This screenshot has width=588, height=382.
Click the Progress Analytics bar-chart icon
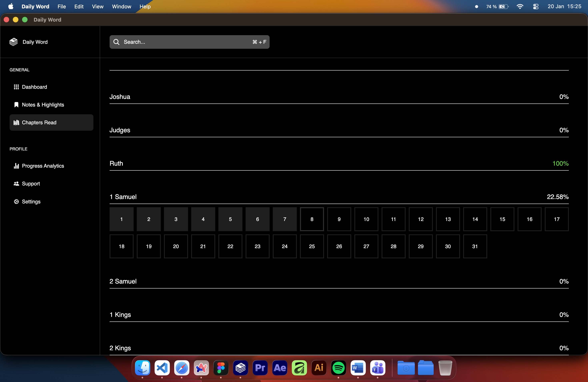[x=16, y=166]
